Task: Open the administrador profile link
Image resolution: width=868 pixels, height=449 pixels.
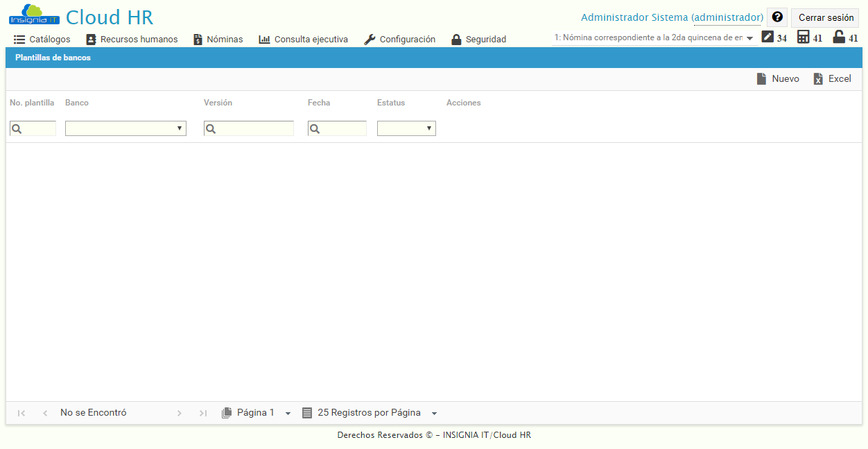Action: click(727, 17)
